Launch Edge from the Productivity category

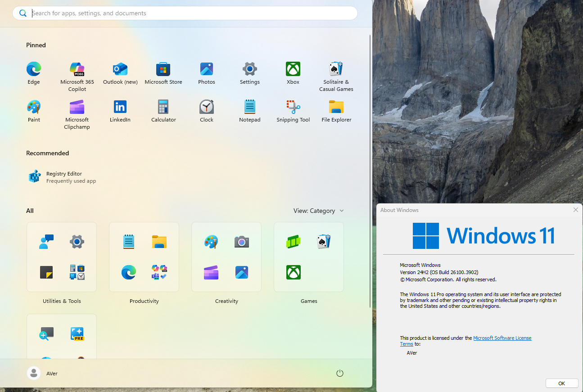[129, 272]
